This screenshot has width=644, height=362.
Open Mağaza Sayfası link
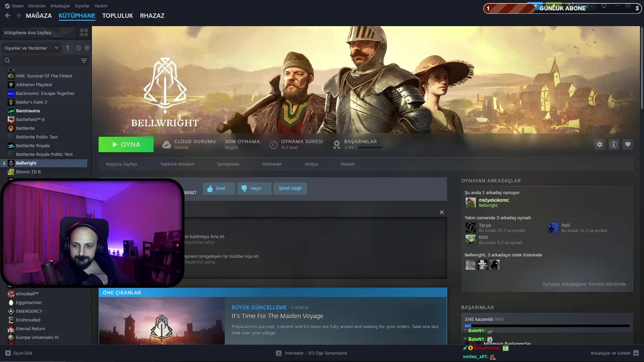click(121, 164)
